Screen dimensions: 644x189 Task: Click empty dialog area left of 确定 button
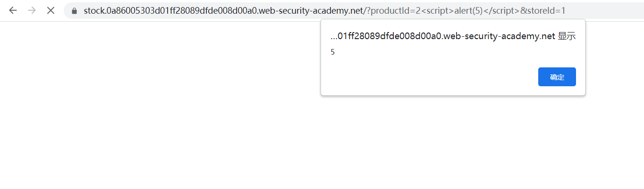pos(425,77)
